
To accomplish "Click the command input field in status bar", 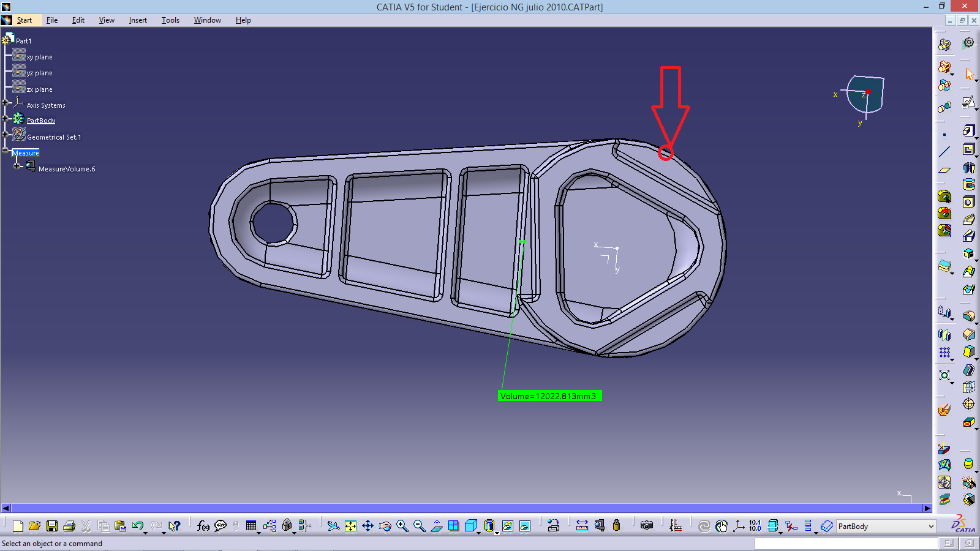I will 846,544.
